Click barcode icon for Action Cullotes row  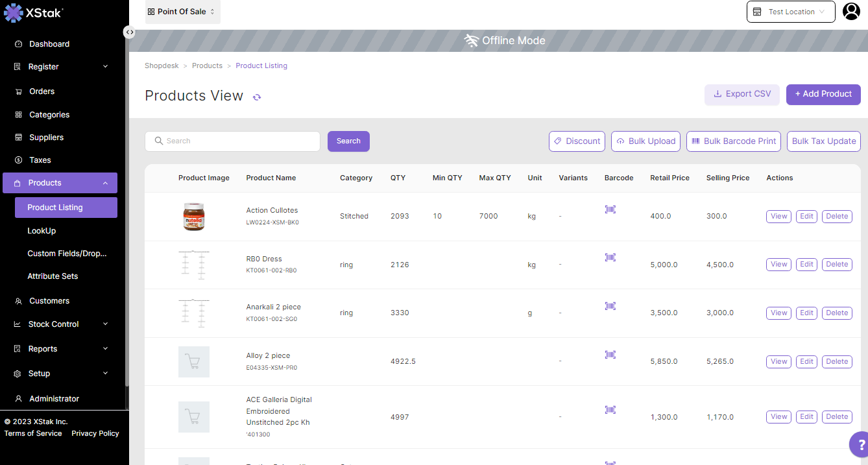coord(610,209)
